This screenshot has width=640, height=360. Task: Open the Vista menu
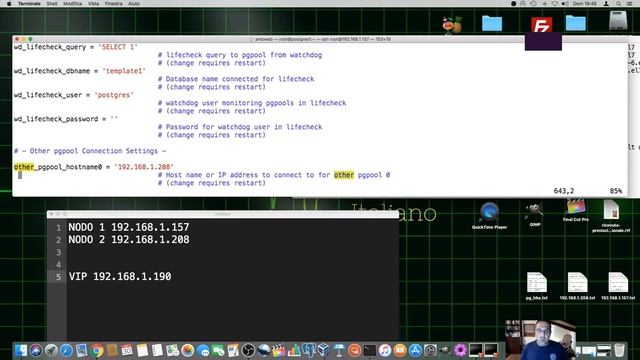pyautogui.click(x=93, y=3)
